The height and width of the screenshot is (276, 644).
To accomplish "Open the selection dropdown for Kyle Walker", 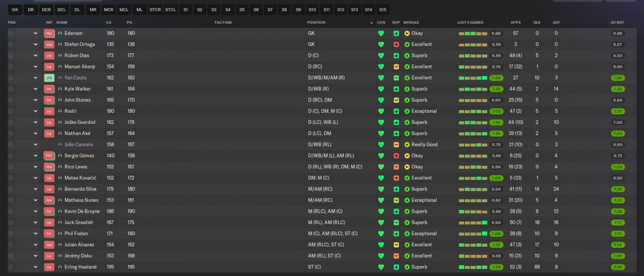I will pyautogui.click(x=36, y=89).
